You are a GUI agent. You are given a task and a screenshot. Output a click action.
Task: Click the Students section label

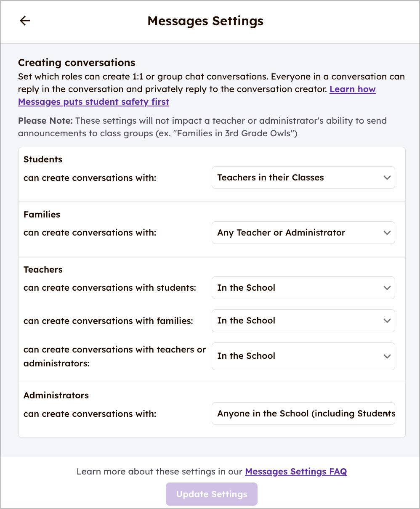coord(43,159)
